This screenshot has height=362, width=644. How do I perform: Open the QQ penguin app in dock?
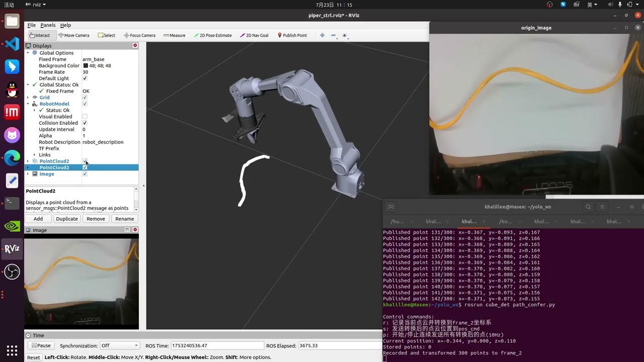(x=12, y=89)
